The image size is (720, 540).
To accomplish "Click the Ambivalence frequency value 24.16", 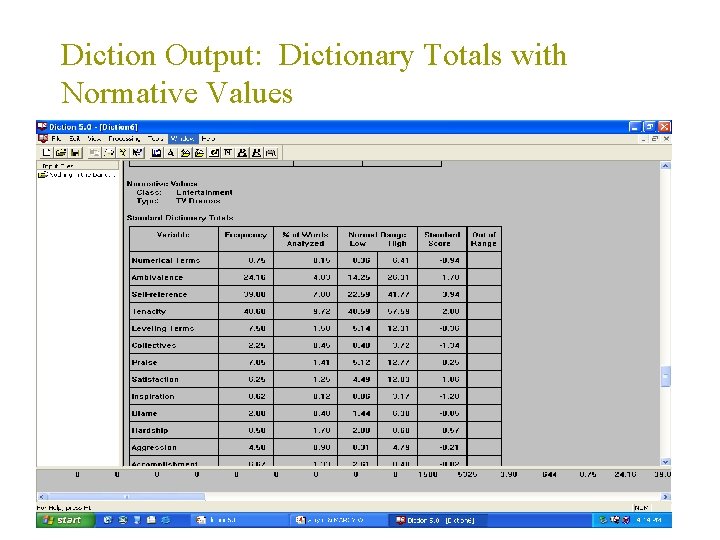I will click(x=254, y=277).
